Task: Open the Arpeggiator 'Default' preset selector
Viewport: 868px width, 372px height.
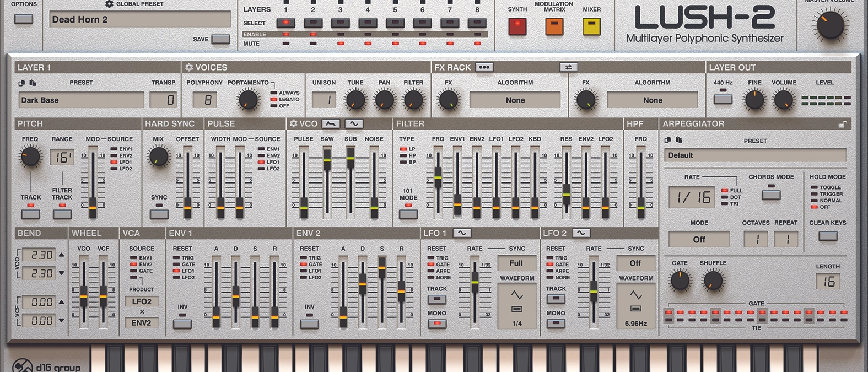Action: pyautogui.click(x=755, y=155)
